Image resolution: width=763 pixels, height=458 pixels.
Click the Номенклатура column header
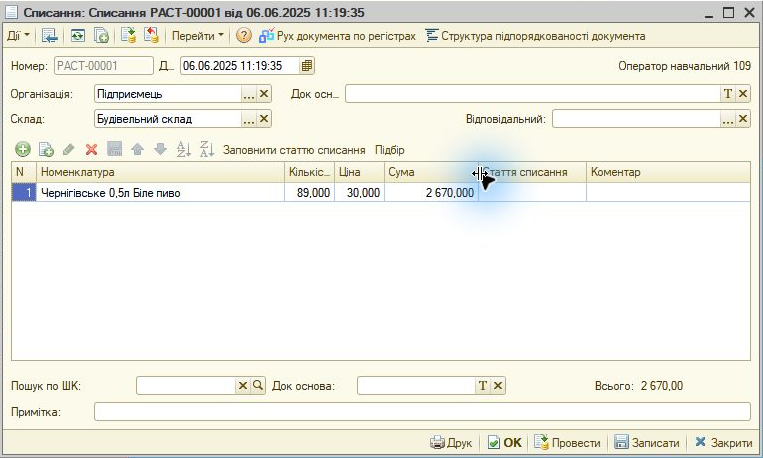click(x=160, y=172)
